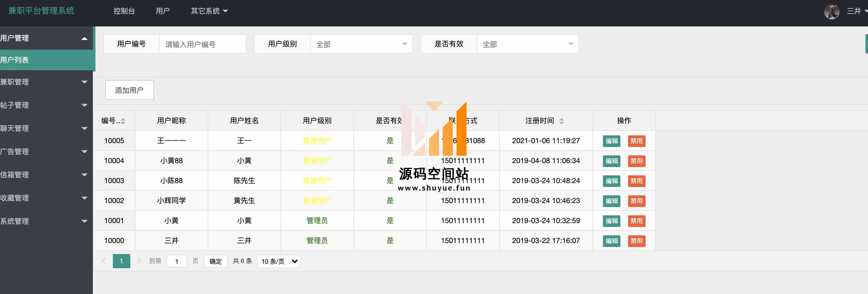Open the 用户级别 filter dropdown
This screenshot has height=294, width=868.
coord(361,44)
